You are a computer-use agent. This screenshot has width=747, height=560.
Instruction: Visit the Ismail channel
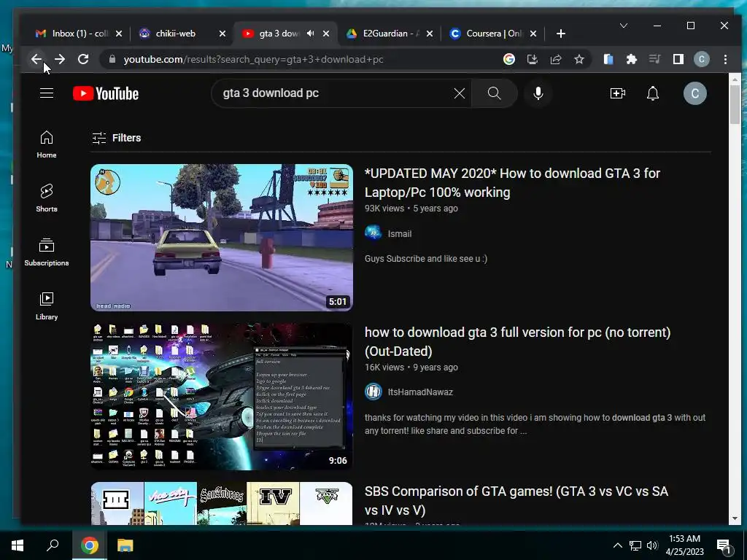click(x=399, y=234)
